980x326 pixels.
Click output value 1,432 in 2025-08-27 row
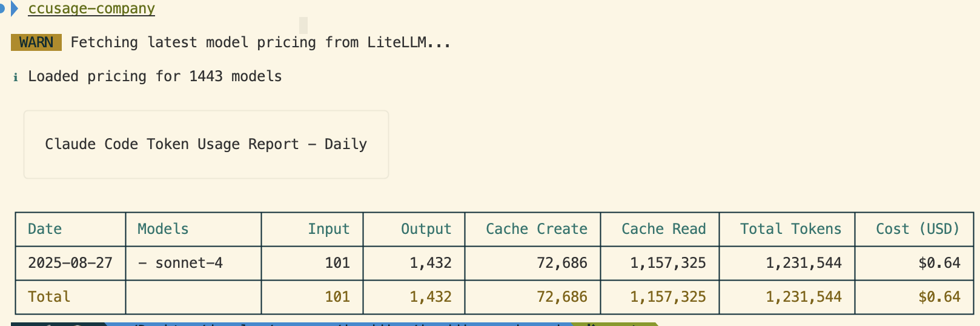click(431, 263)
